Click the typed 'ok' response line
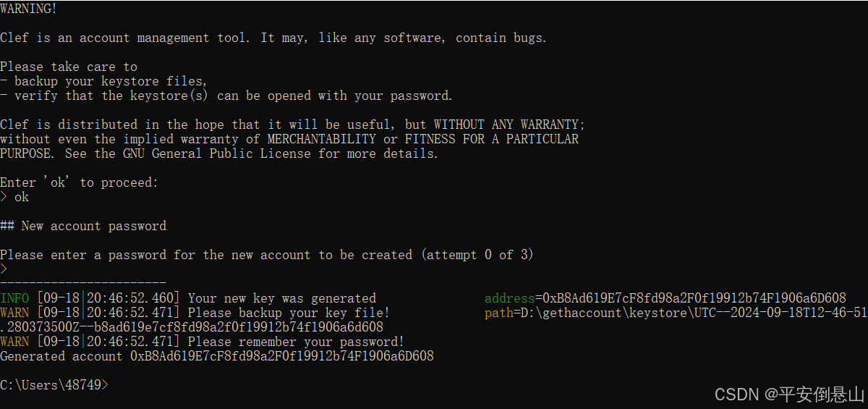 click(14, 197)
